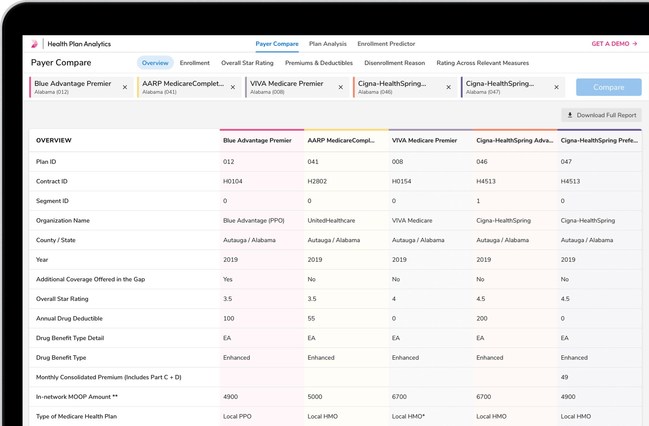Image resolution: width=649 pixels, height=426 pixels.
Task: Click organization name Blue Advantage (PPO)
Action: point(254,220)
